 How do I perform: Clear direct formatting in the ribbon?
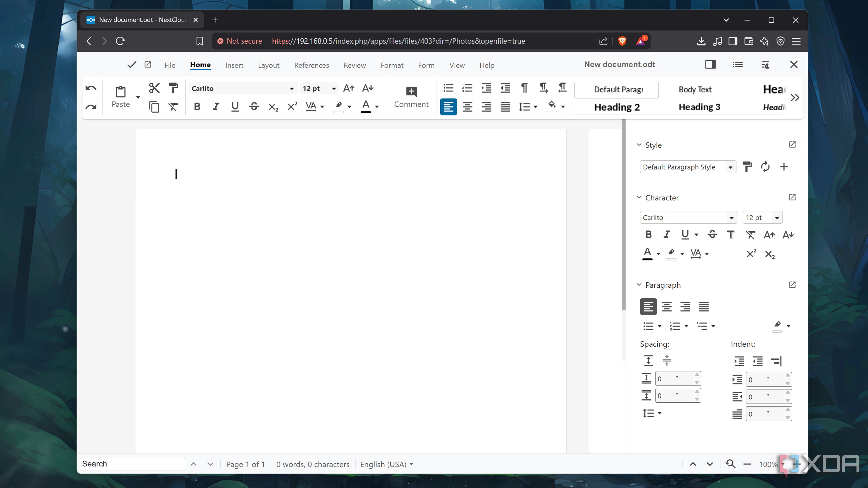173,107
